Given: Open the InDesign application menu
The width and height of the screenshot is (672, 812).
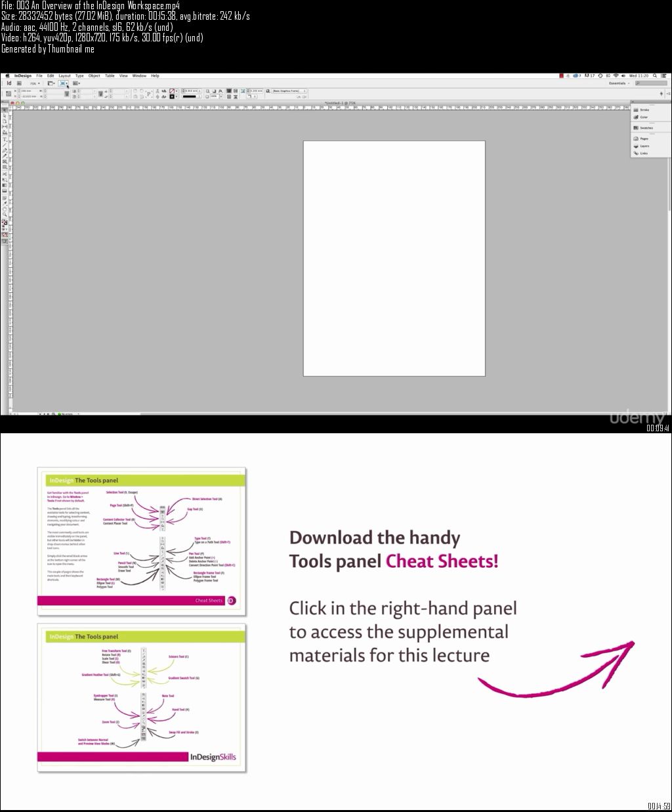Looking at the screenshot, I should [x=23, y=75].
